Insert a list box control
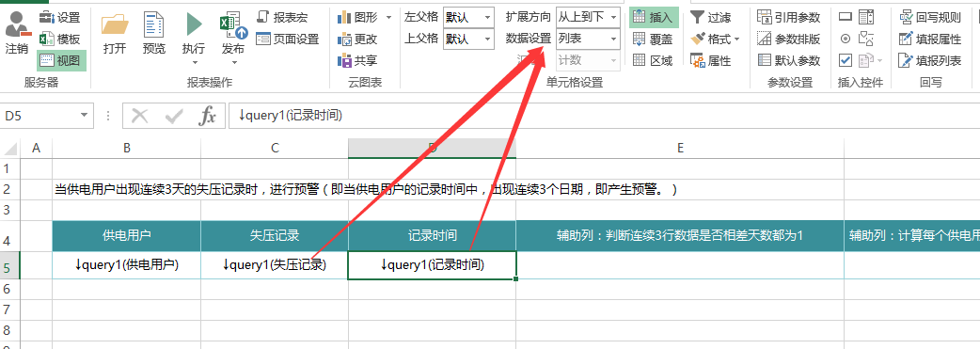980x349 pixels. click(865, 17)
